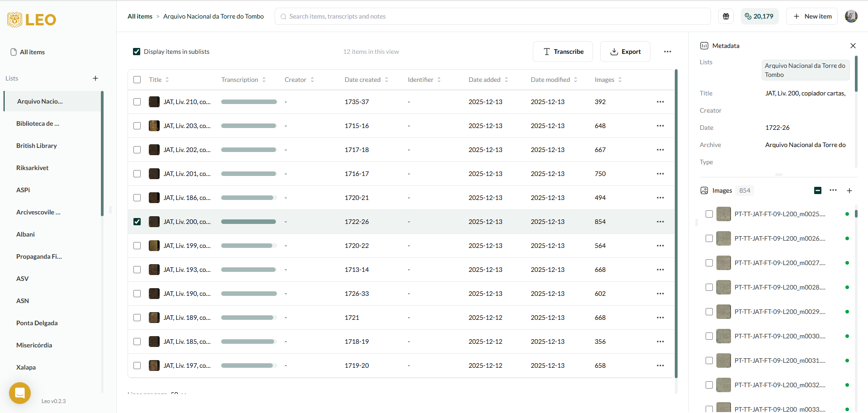Open the credits counter showing 20,179
Screen dimensions: 868x413
759,16
